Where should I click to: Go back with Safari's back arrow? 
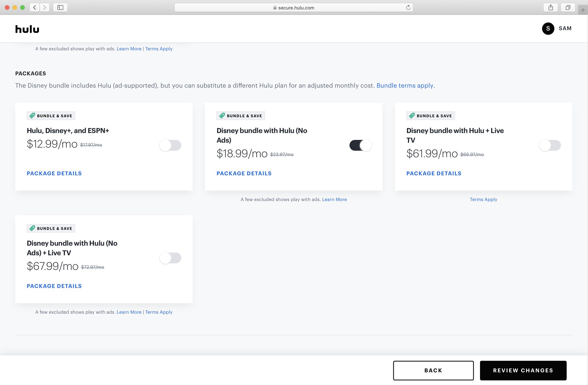point(35,7)
